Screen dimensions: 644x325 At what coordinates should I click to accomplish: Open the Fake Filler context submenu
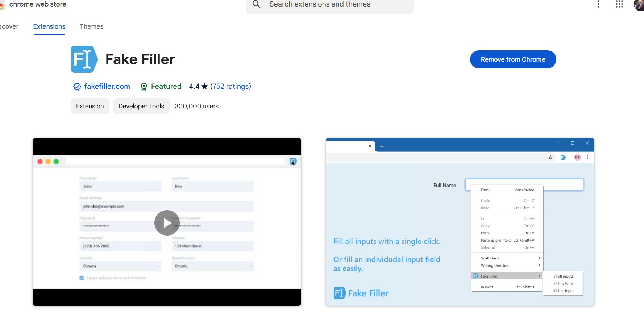point(507,276)
